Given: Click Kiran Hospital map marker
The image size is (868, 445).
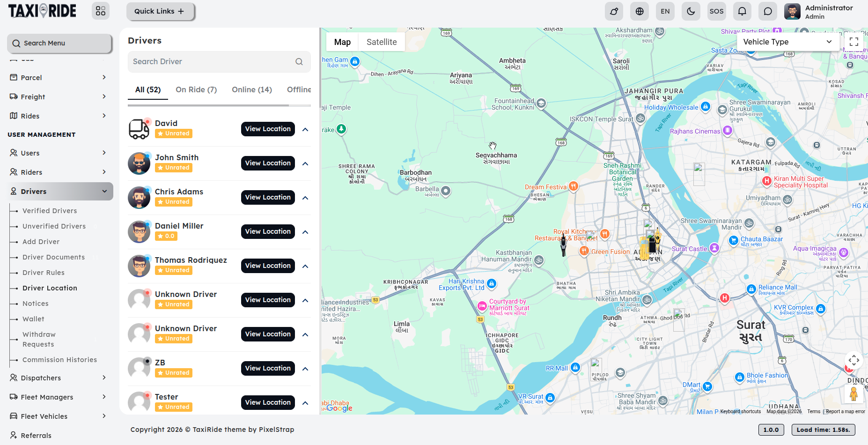Looking at the screenshot, I should click(766, 181).
